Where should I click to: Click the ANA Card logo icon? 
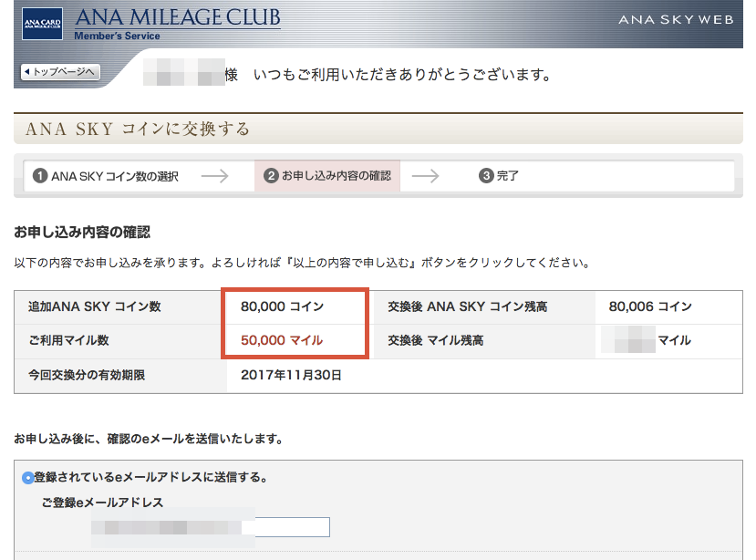[43, 23]
